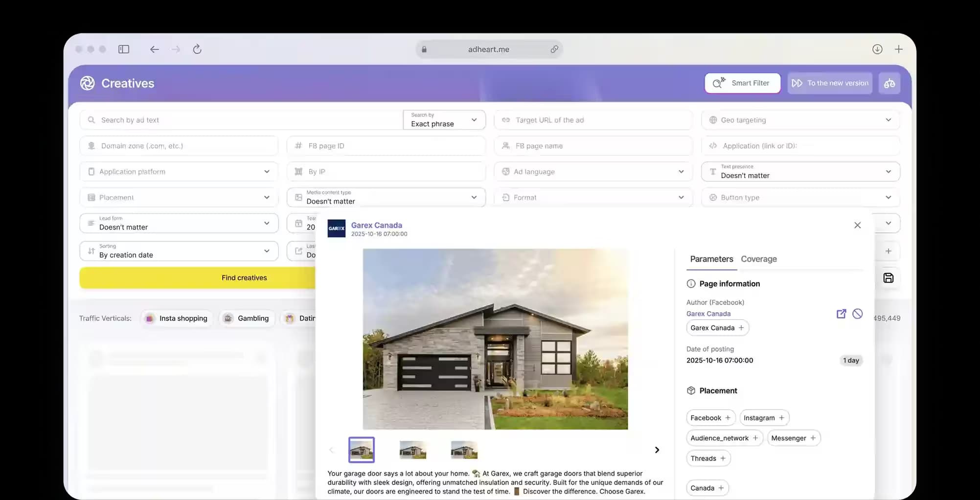The width and height of the screenshot is (980, 500).
Task: Switch to the Coverage tab
Action: click(759, 259)
